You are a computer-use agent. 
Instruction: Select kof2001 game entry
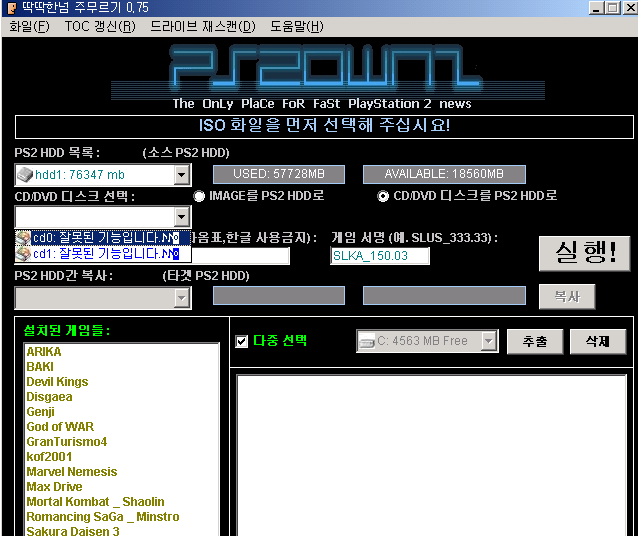click(49, 457)
